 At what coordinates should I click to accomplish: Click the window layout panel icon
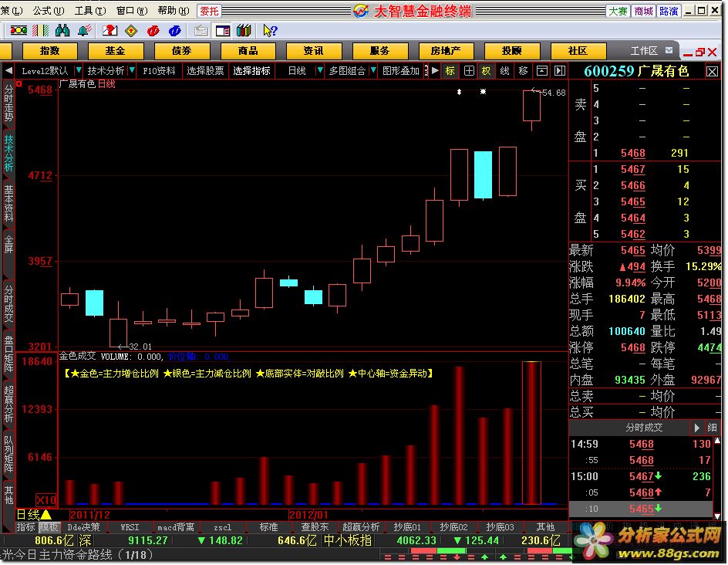[222, 31]
